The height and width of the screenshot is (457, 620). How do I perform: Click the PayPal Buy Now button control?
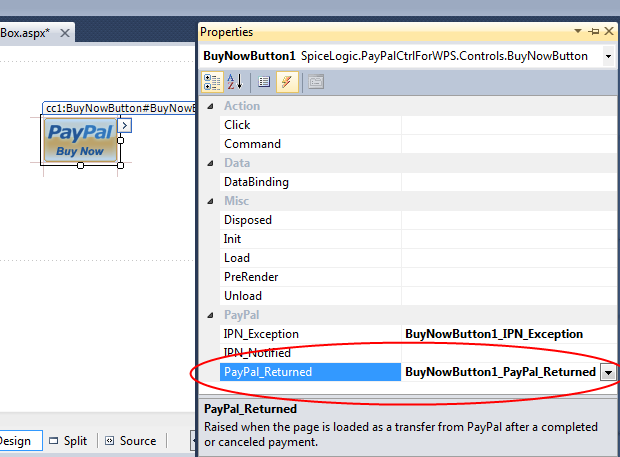pyautogui.click(x=80, y=140)
